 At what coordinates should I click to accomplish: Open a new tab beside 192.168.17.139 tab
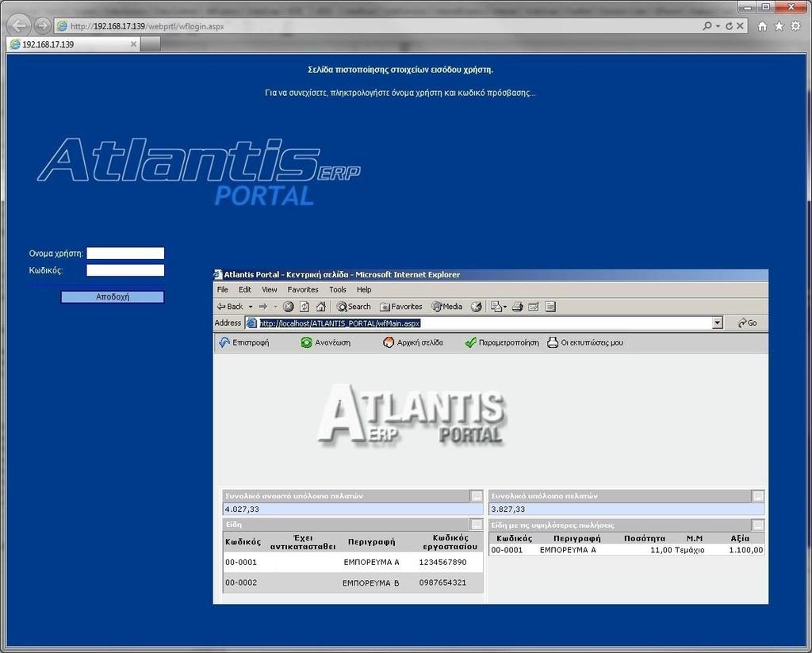150,44
